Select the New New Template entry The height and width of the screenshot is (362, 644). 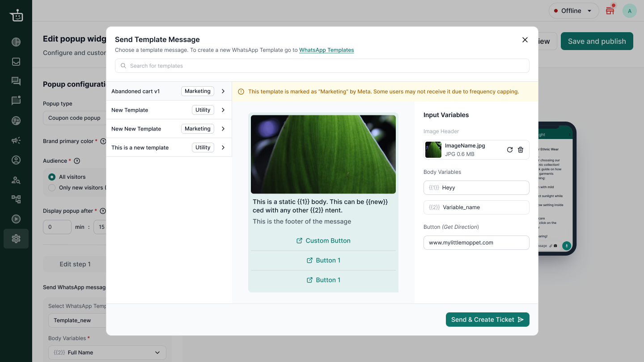click(169, 129)
